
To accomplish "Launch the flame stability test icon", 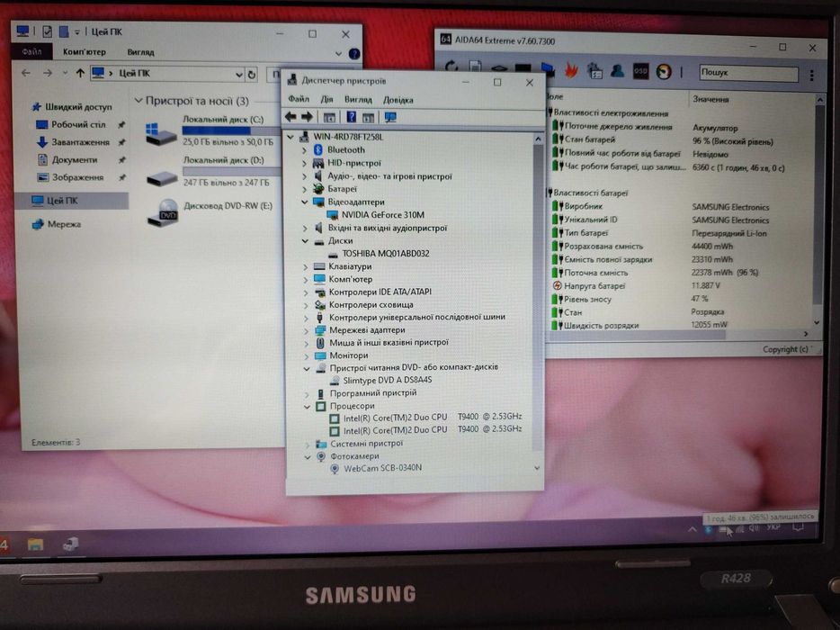I will point(571,69).
